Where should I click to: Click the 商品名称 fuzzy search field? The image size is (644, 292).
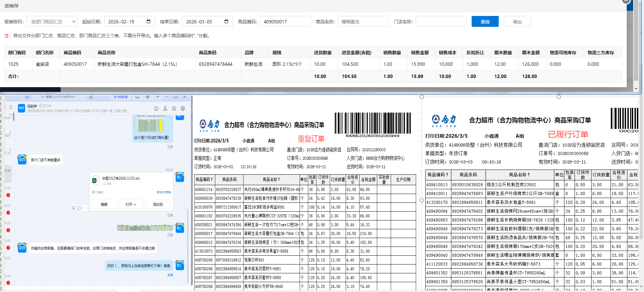(x=363, y=22)
